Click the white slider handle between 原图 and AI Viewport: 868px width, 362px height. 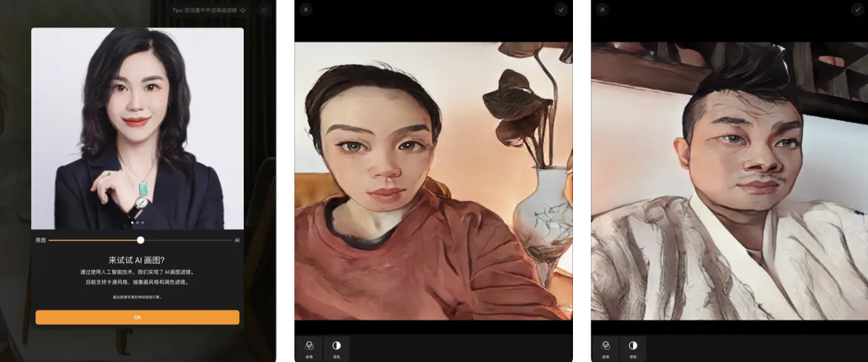[x=140, y=240]
